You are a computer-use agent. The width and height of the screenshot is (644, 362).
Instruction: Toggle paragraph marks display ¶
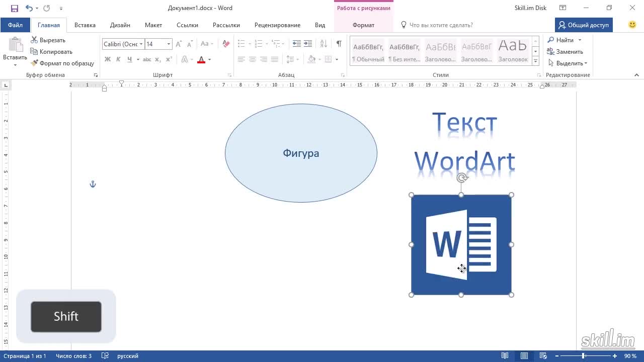pos(339,44)
